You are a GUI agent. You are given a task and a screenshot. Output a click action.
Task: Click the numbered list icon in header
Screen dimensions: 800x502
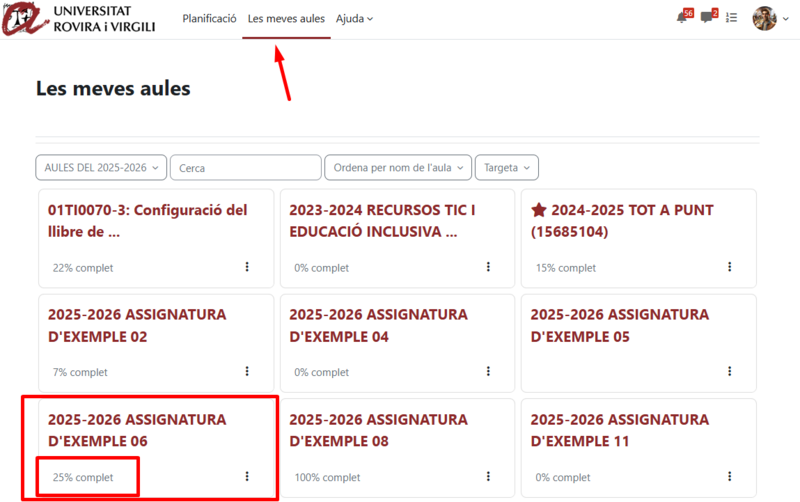pos(732,18)
